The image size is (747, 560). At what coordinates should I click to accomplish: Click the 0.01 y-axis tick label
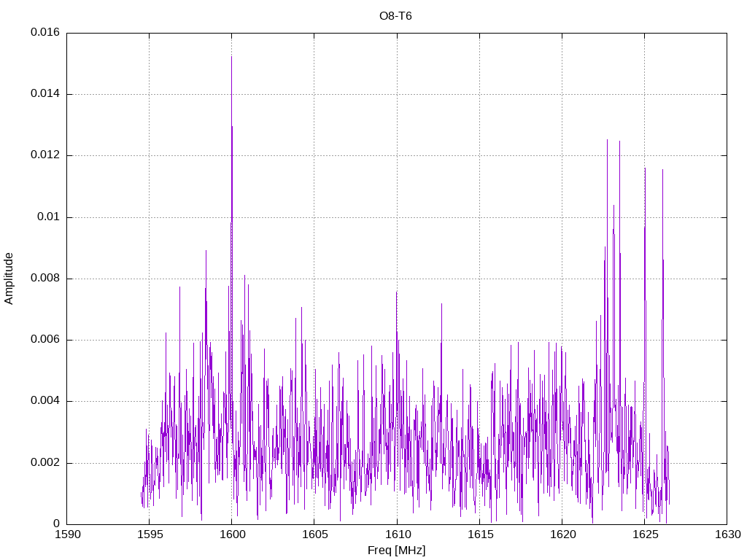tap(49, 217)
